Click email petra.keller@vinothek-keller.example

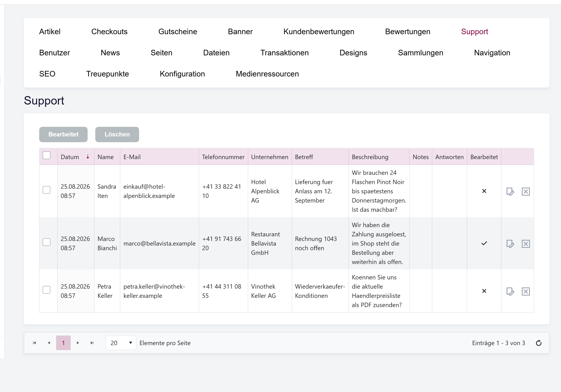(154, 291)
